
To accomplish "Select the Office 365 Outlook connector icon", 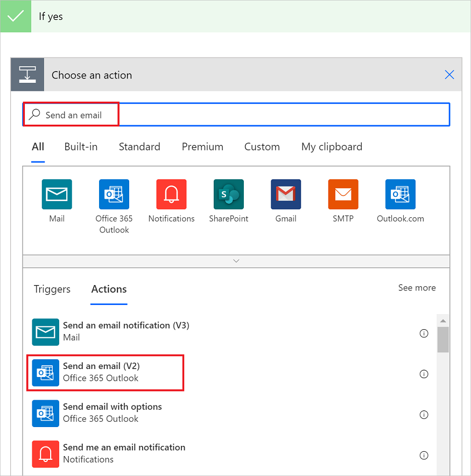I will tap(114, 194).
